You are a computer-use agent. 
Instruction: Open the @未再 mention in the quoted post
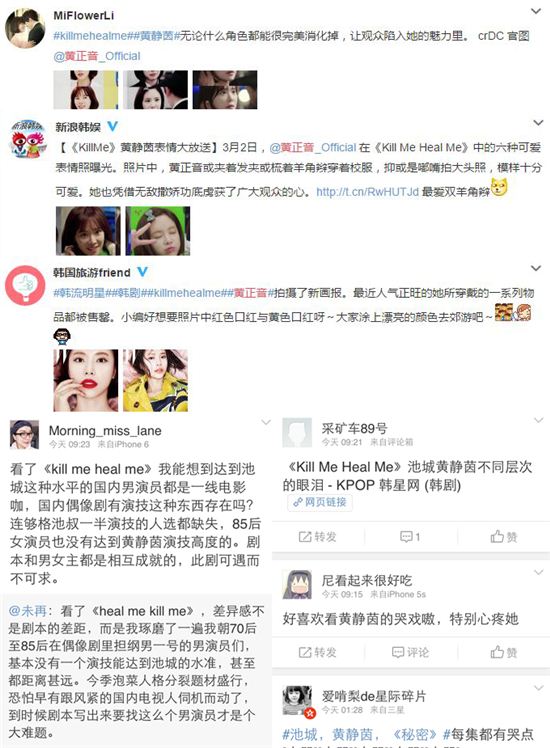click(27, 611)
